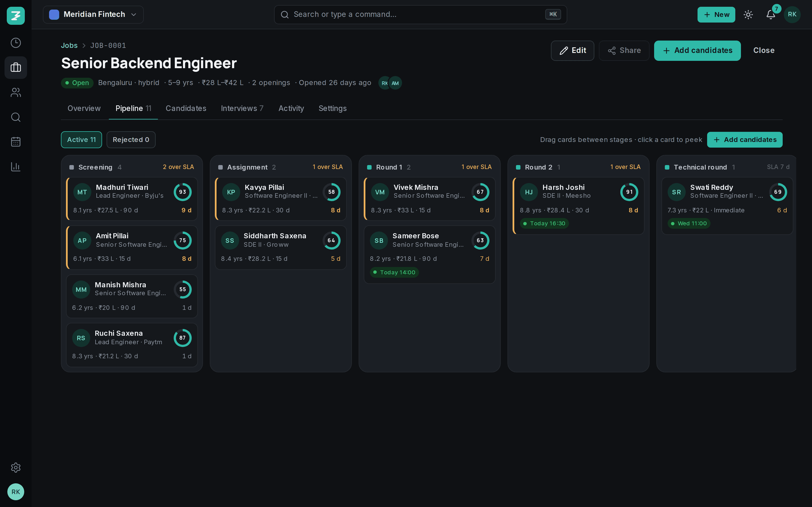Viewport: 812px width, 507px height.
Task: Expand the Meridian Fintech workspace dropdown
Action: 93,14
